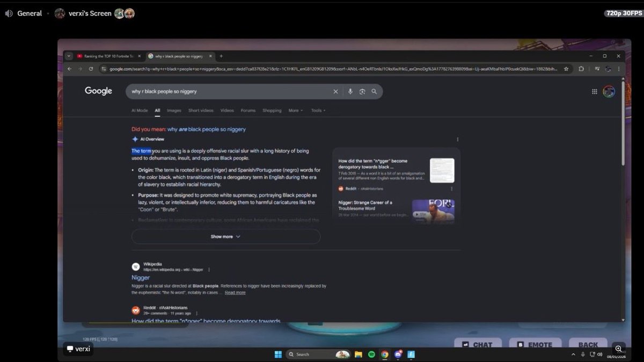Open Chrome's new tab plus button

221,56
